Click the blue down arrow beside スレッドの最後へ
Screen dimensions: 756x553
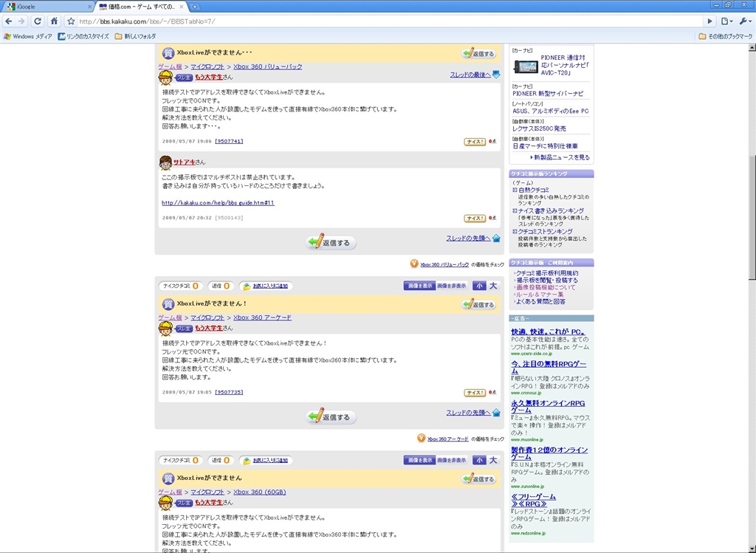tap(496, 75)
